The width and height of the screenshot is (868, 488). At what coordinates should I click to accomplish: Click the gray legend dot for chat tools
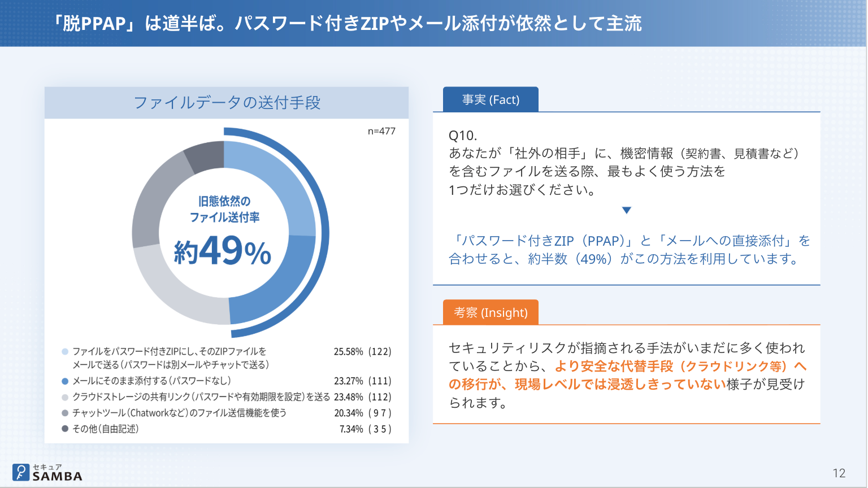[x=65, y=413]
